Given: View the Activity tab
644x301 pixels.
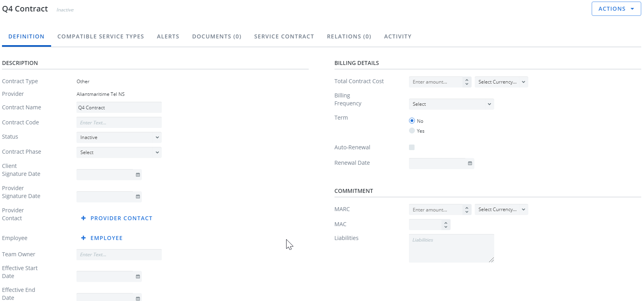Looking at the screenshot, I should [398, 36].
